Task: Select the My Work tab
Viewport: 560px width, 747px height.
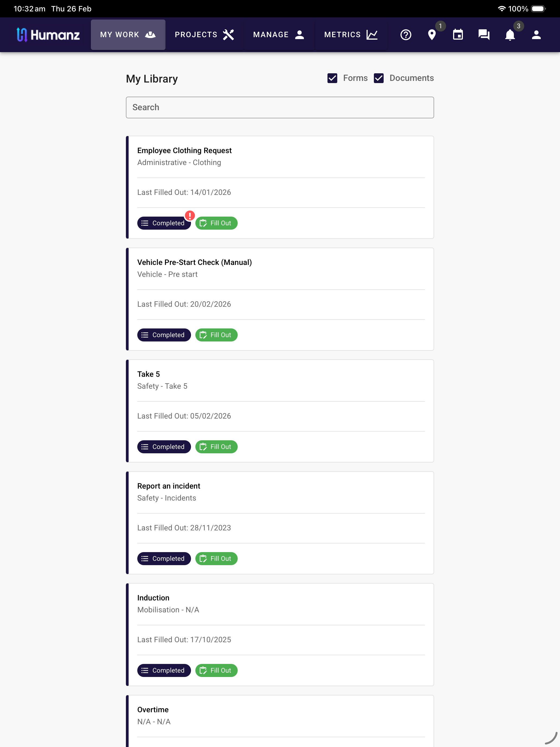Action: point(128,35)
